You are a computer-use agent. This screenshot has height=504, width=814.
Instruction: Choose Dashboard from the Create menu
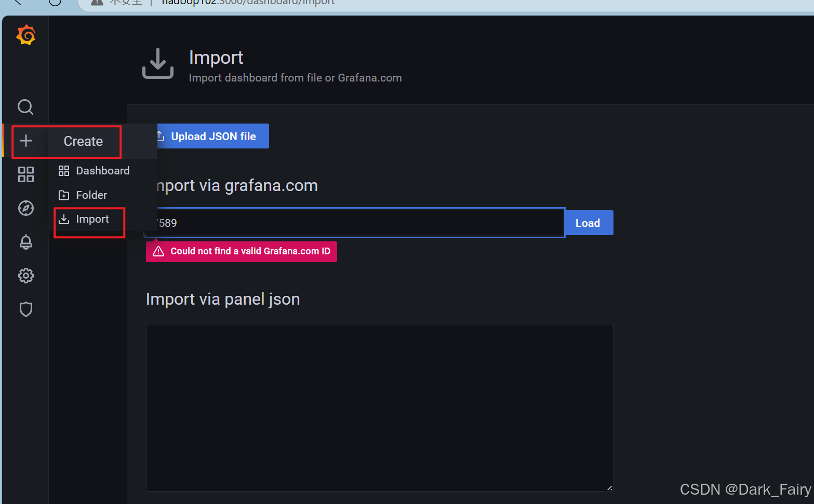tap(94, 171)
